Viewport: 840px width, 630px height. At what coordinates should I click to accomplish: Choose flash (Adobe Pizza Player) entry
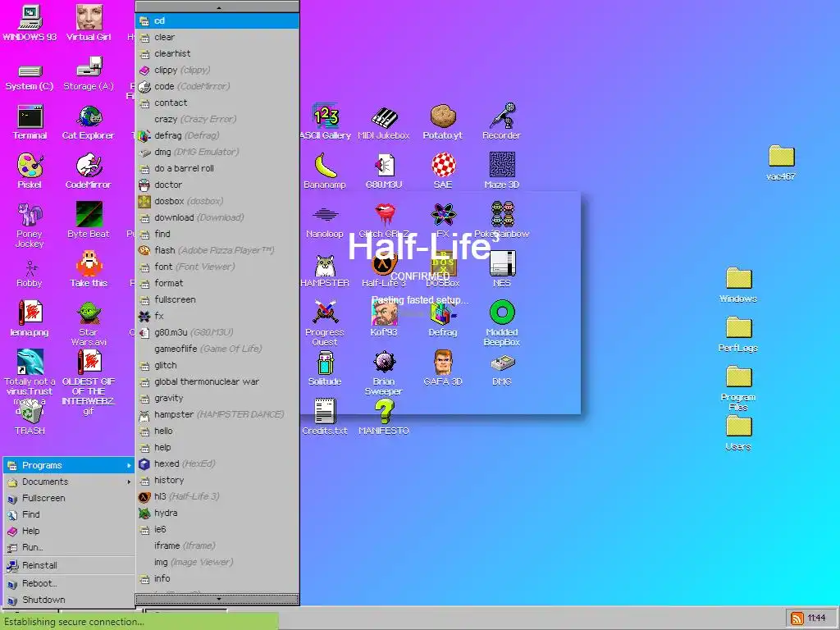(217, 250)
